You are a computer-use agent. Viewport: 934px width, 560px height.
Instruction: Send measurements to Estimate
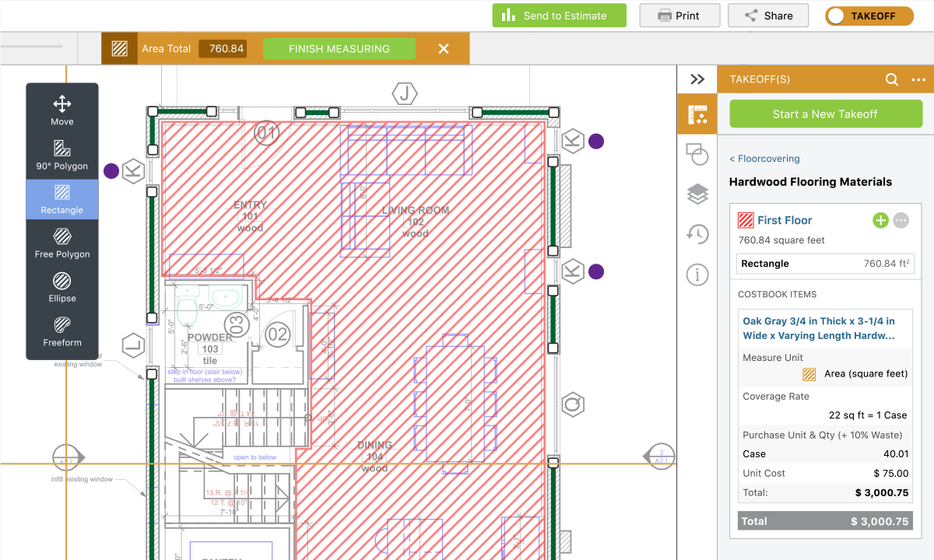click(x=559, y=16)
